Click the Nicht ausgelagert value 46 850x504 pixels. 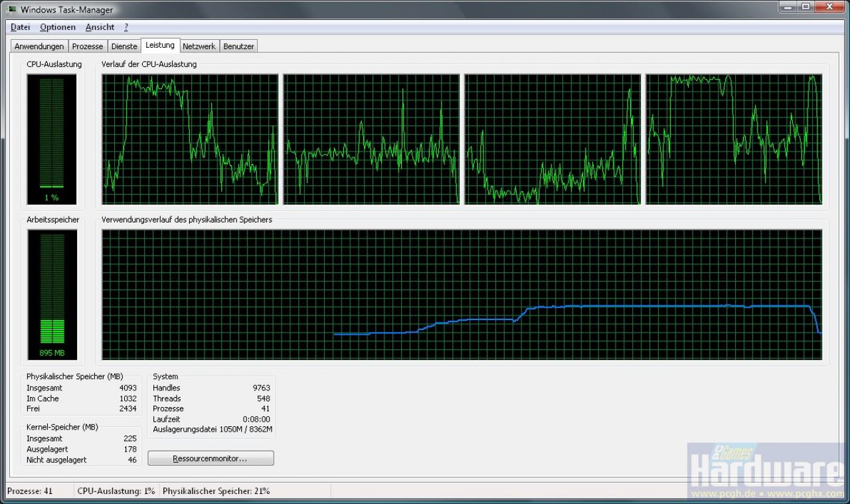132,460
